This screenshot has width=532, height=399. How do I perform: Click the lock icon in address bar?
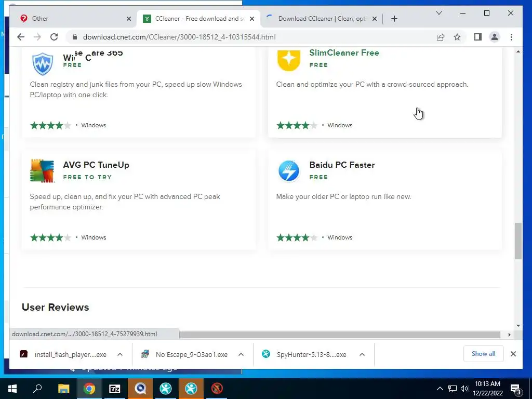75,37
